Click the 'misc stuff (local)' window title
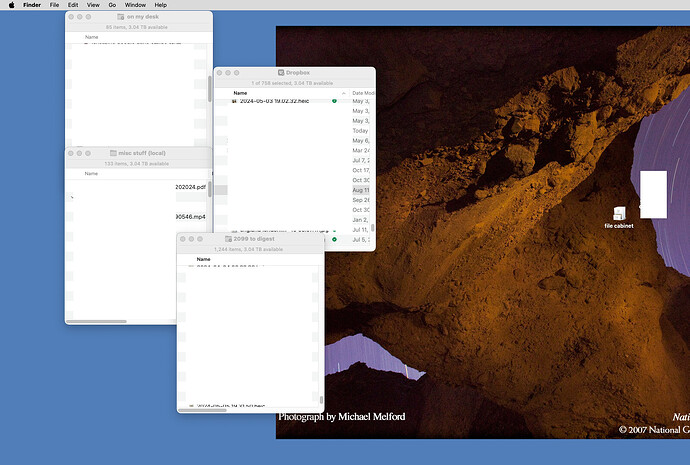The image size is (690, 465). pyautogui.click(x=142, y=153)
